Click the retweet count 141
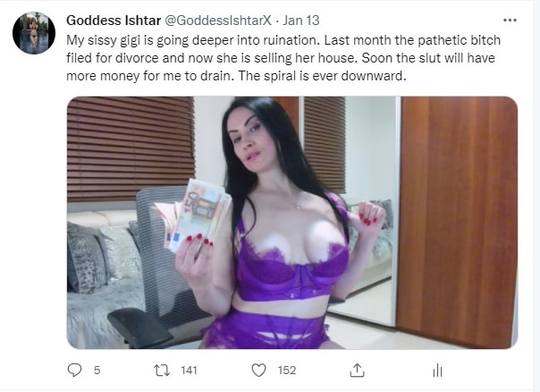540x392 pixels. pyautogui.click(x=189, y=371)
